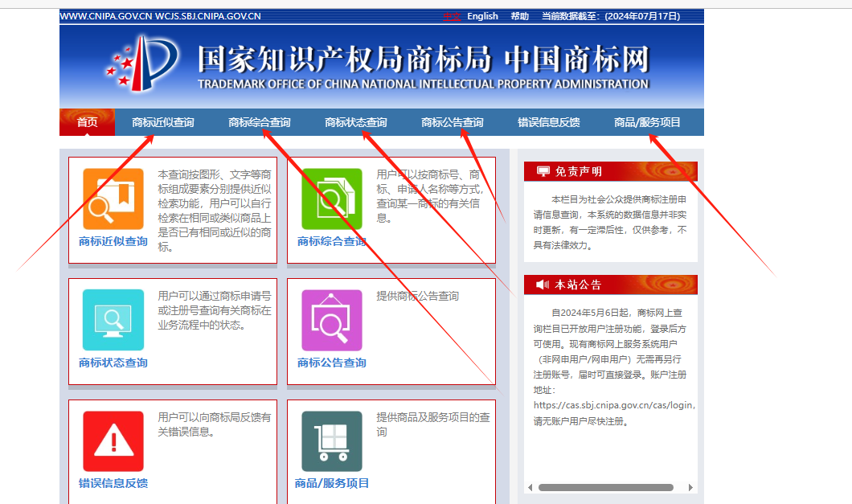Click the 商品/服务项目 card title link

coord(332,483)
